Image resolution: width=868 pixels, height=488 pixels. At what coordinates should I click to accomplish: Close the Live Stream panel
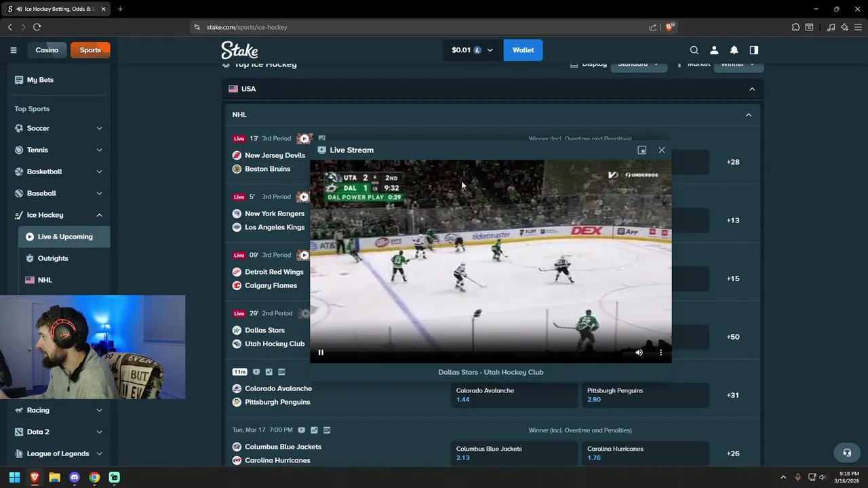pyautogui.click(x=662, y=150)
